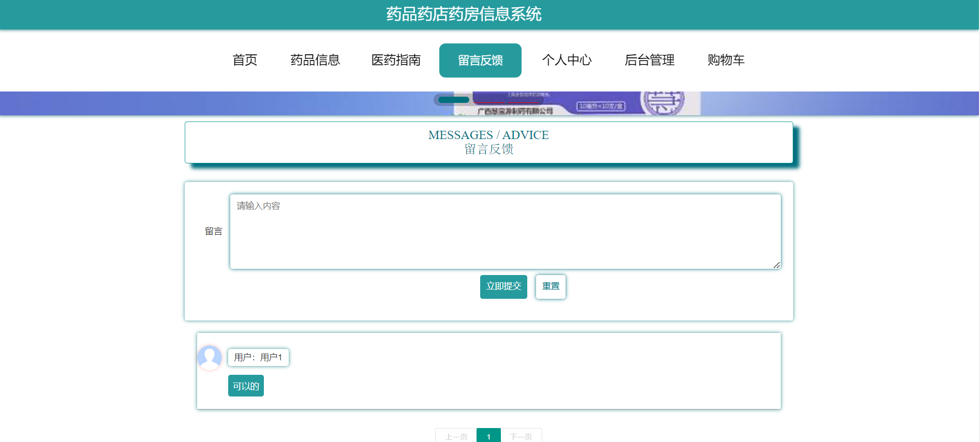Click the 可以的 message bubble
Viewport: 980px width, 442px height.
(246, 386)
